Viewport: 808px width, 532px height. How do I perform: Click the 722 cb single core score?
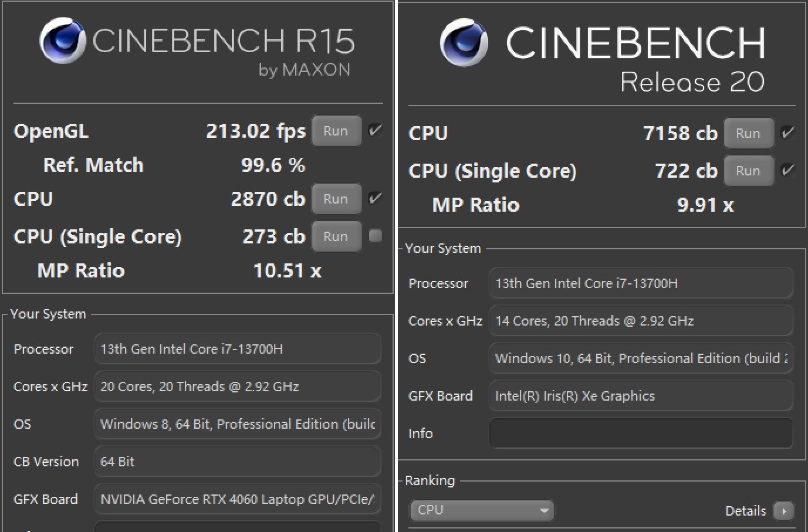(x=687, y=171)
